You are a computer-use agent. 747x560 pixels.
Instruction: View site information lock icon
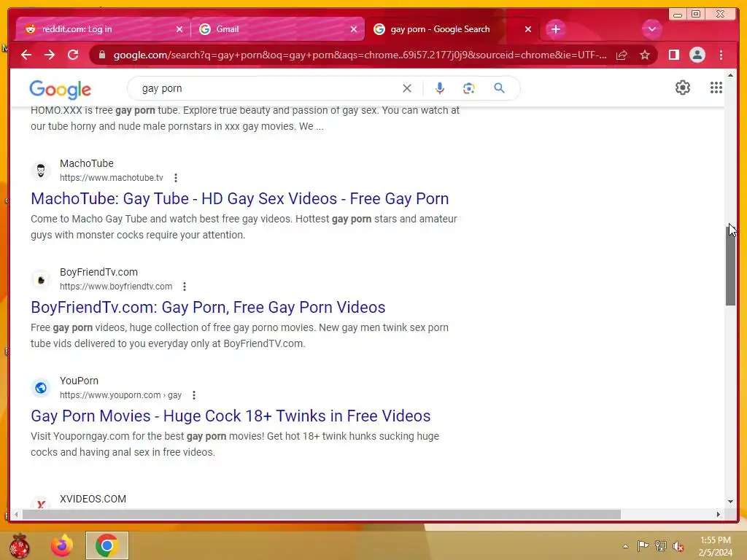point(101,55)
